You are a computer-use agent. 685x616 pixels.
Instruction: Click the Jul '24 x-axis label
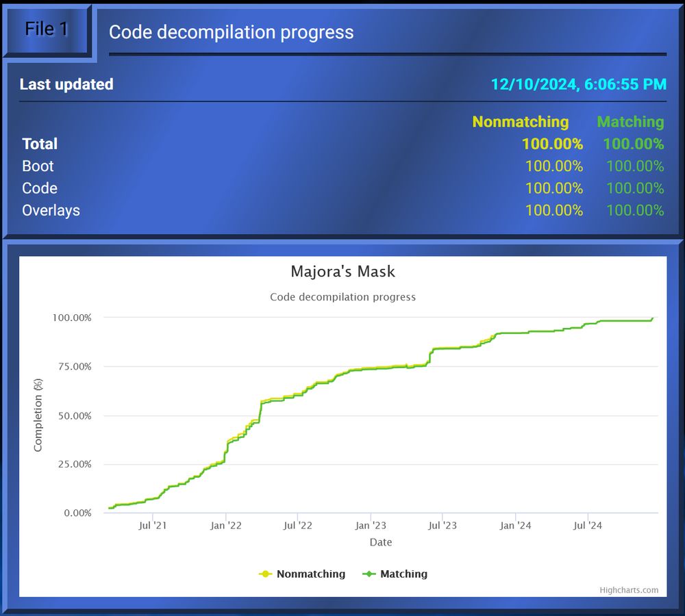point(588,526)
